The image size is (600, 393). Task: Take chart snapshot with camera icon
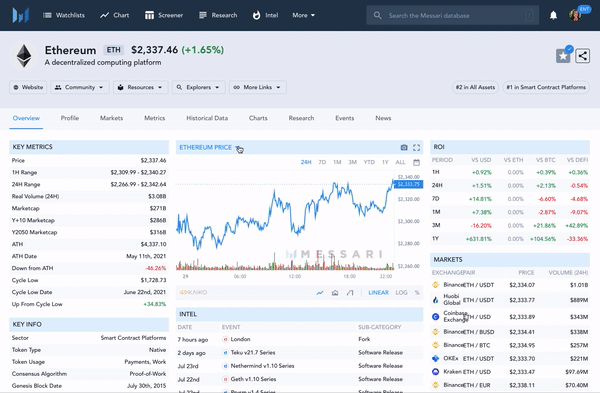pyautogui.click(x=404, y=147)
